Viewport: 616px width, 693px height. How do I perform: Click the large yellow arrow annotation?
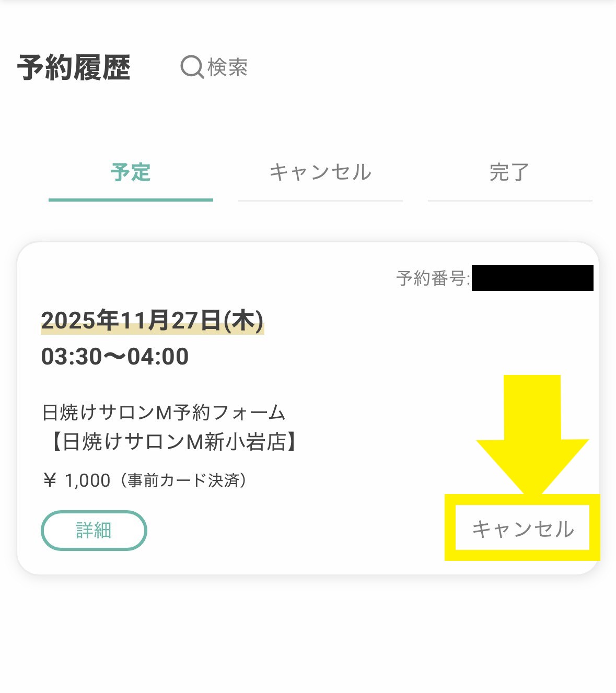(x=532, y=433)
